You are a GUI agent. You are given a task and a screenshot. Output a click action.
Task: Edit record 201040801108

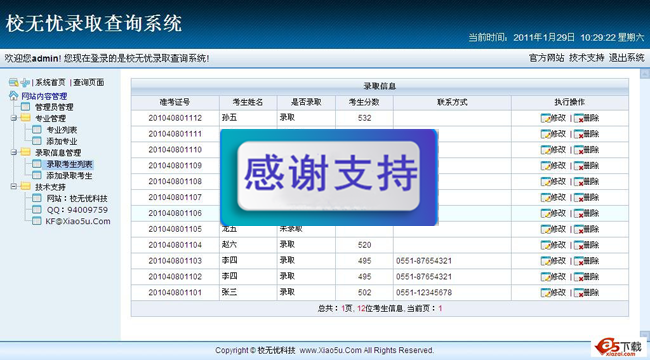pyautogui.click(x=553, y=181)
